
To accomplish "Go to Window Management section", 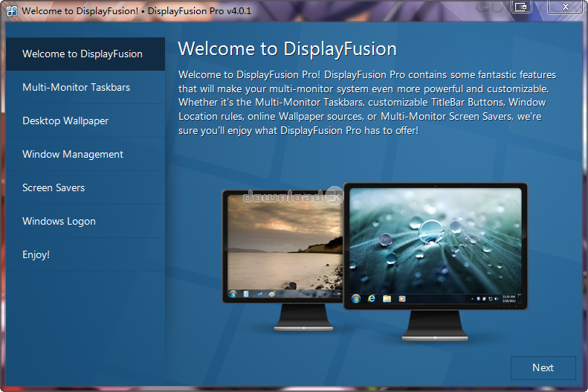I will click(x=85, y=154).
